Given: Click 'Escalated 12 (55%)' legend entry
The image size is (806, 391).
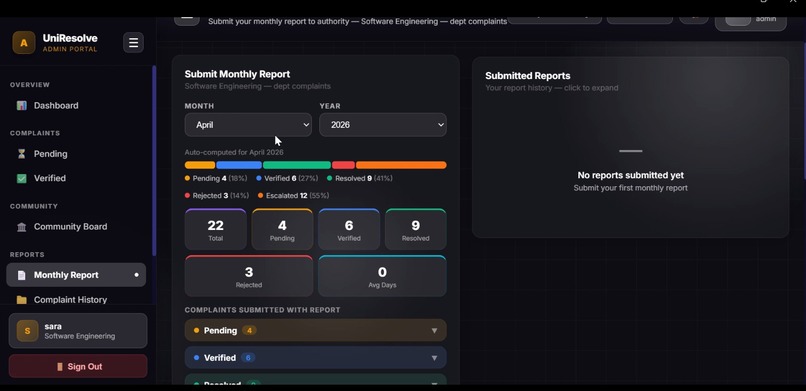Looking at the screenshot, I should click(x=294, y=195).
